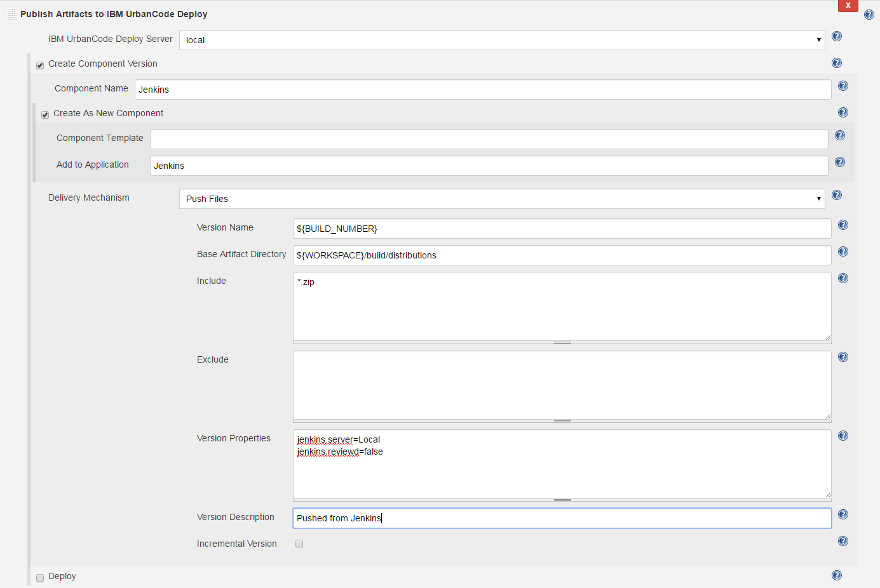This screenshot has width=880, height=588.
Task: Focus the Exclude text area
Action: (562, 385)
